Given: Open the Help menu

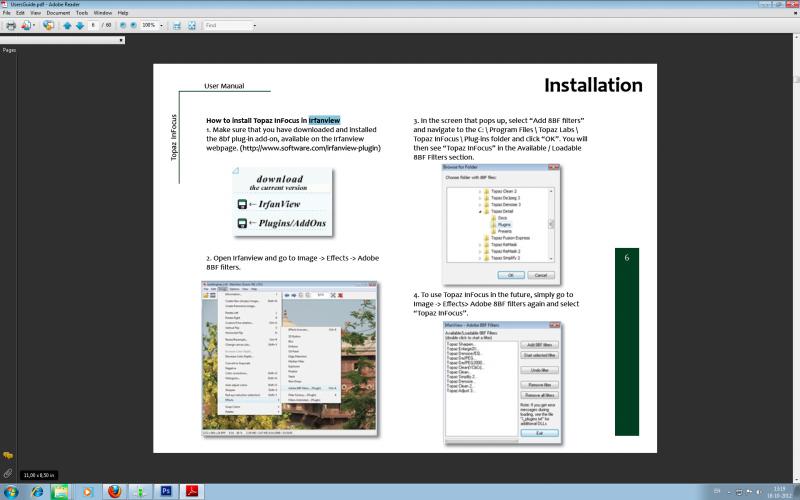Looking at the screenshot, I should [x=123, y=13].
